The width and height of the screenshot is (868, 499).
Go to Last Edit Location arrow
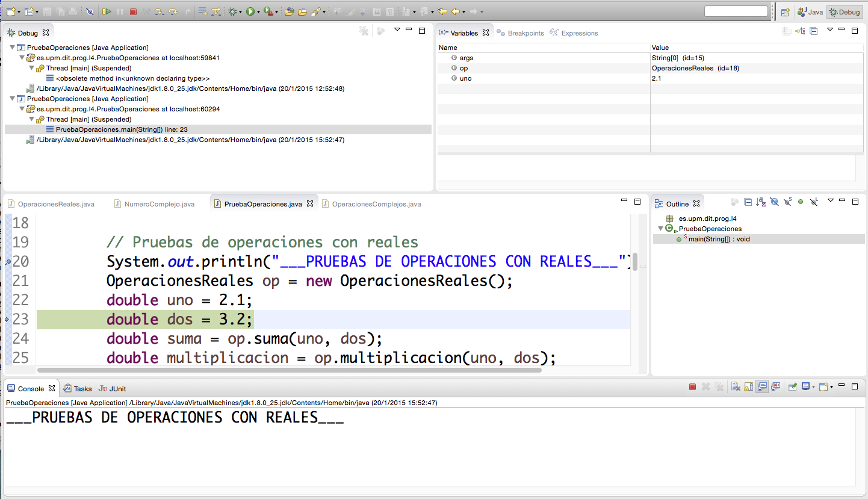tap(442, 11)
